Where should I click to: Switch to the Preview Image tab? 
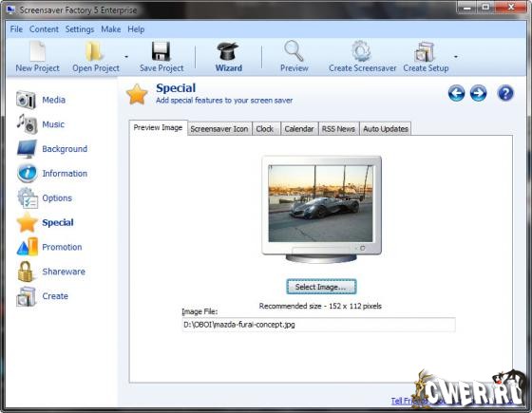pyautogui.click(x=158, y=128)
